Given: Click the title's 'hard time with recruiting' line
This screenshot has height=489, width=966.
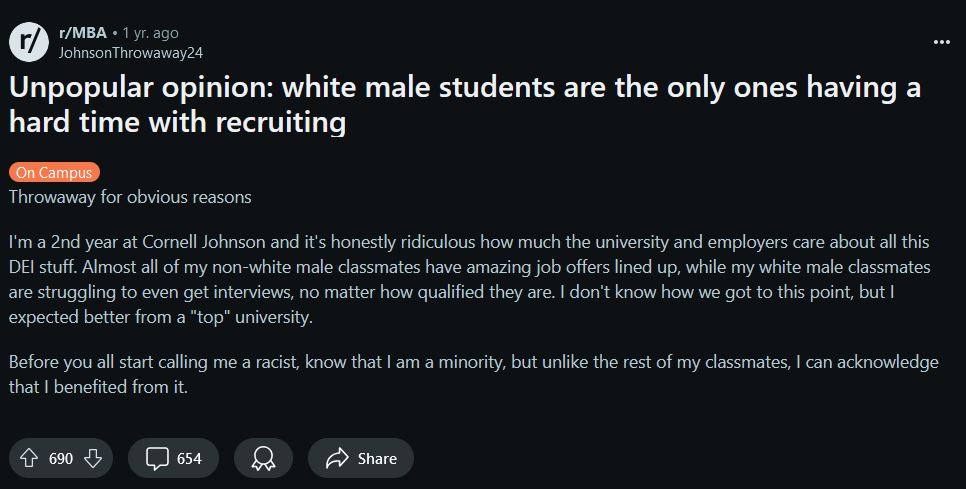Looking at the screenshot, I should [178, 122].
